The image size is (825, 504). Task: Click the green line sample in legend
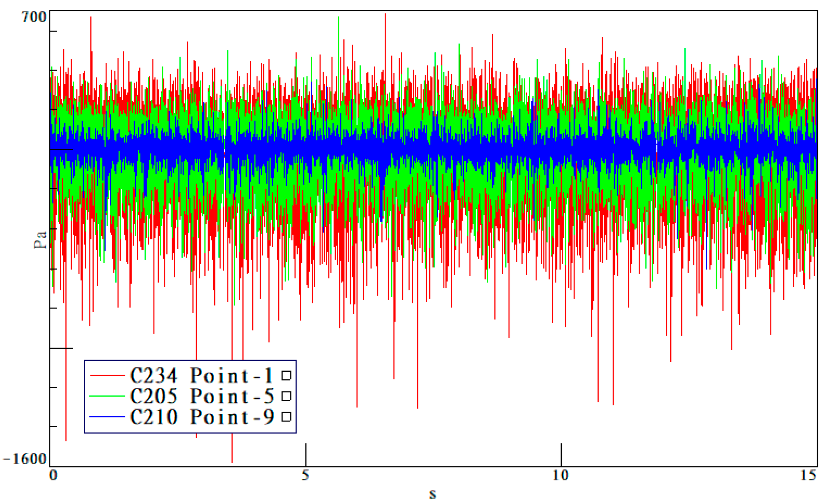[107, 396]
